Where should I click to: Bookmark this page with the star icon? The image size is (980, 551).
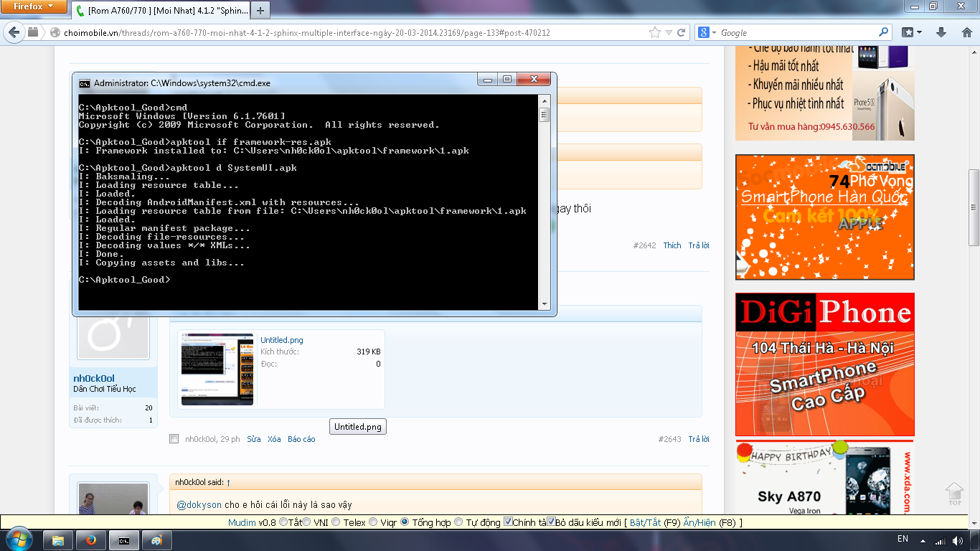point(654,32)
